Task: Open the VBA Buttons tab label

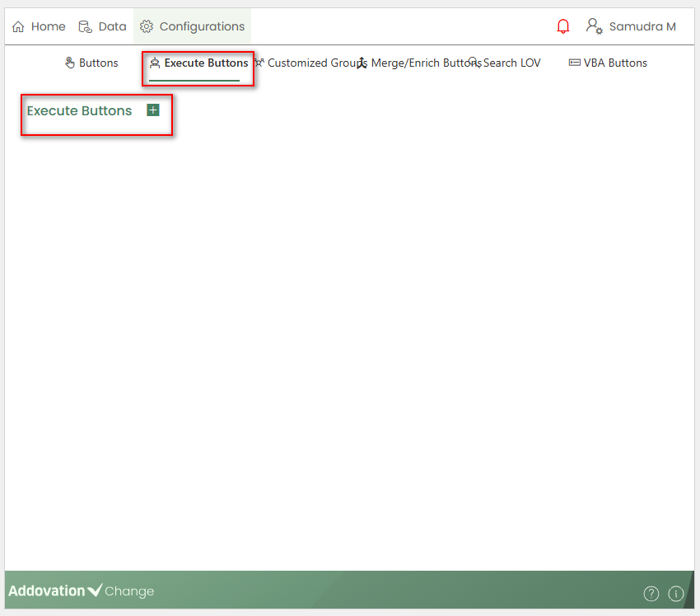Action: pyautogui.click(x=615, y=63)
